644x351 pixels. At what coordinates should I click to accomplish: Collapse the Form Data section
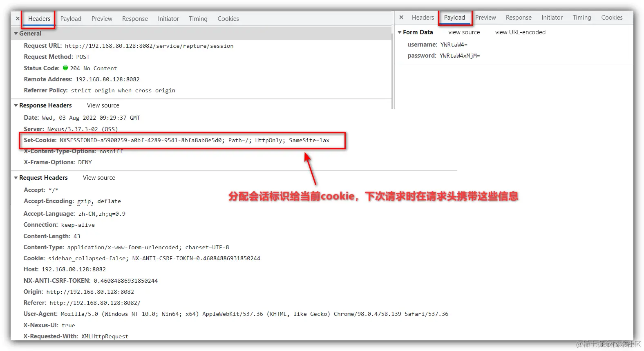pyautogui.click(x=400, y=32)
